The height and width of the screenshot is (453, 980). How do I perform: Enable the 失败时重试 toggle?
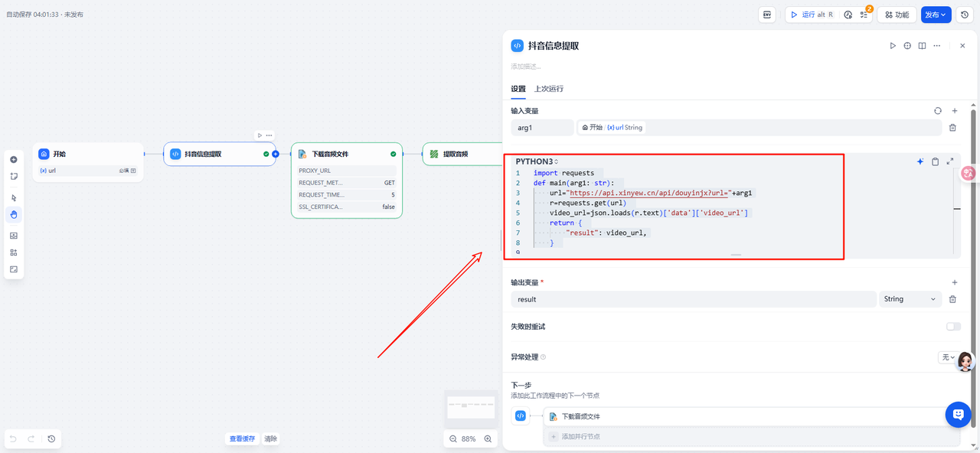953,327
